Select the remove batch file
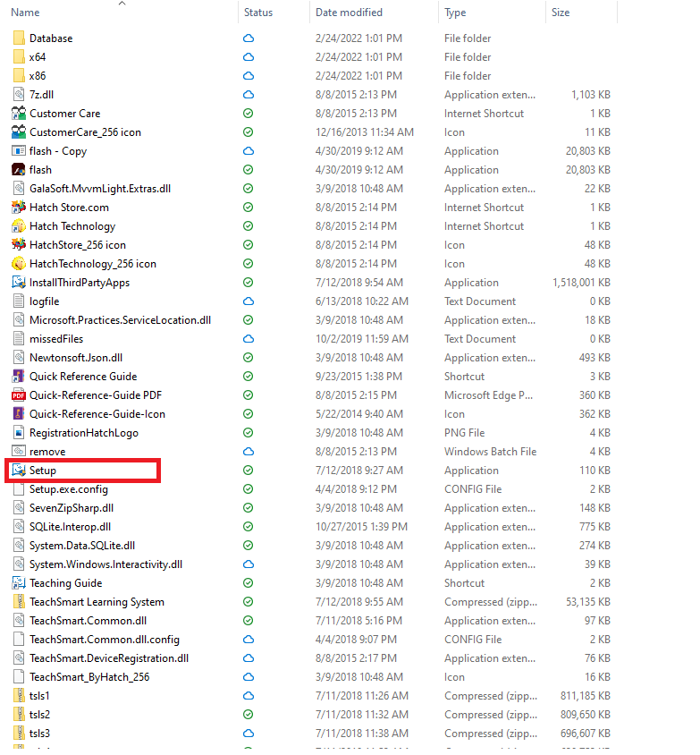The height and width of the screenshot is (755, 700). tap(47, 452)
